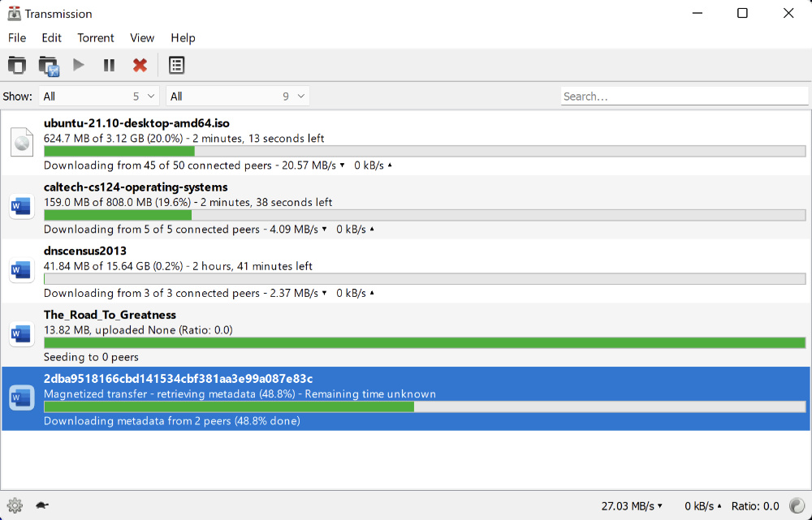Open the first Show filter dropdown

[x=98, y=96]
